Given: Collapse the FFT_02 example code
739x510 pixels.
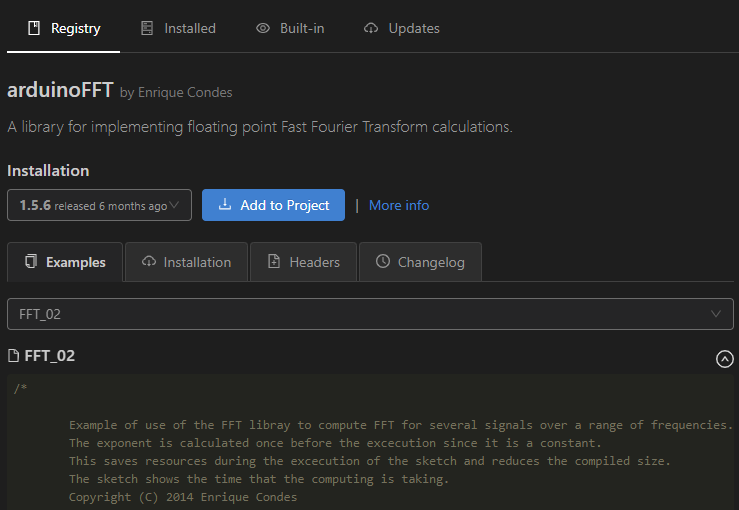Looking at the screenshot, I should coord(725,359).
